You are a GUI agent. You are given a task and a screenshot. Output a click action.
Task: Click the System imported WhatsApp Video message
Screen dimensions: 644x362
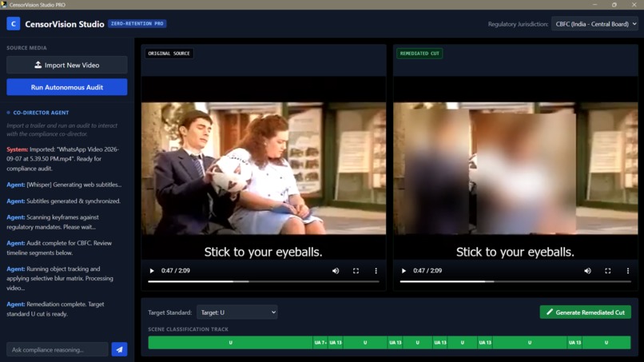(63, 158)
